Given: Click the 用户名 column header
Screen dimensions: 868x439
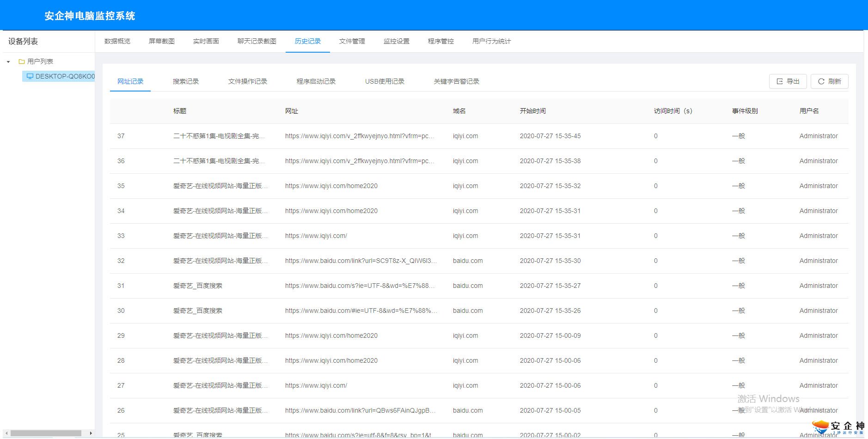Looking at the screenshot, I should click(809, 111).
